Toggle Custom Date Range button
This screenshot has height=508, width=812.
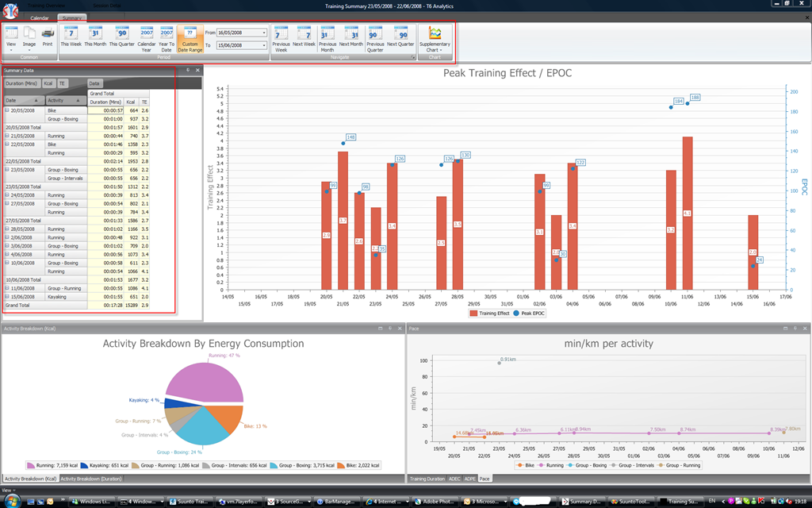coord(190,39)
